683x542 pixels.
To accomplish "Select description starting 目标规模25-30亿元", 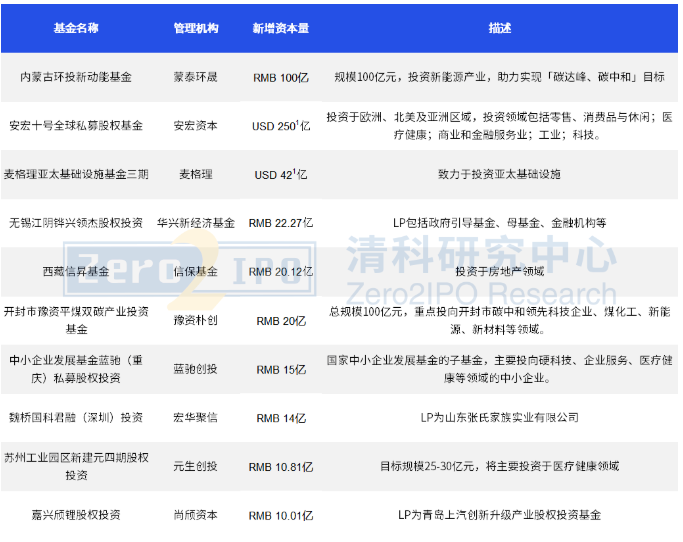I will pos(500,466).
